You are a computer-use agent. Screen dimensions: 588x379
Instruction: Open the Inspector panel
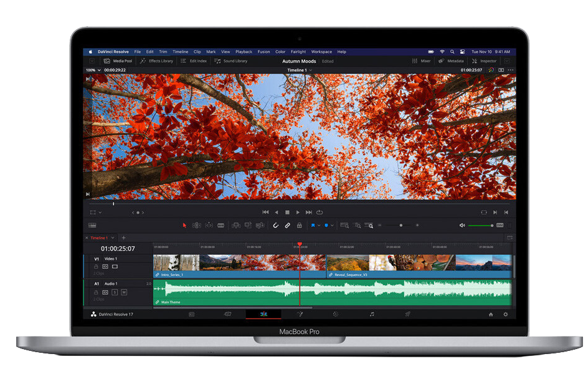(484, 61)
